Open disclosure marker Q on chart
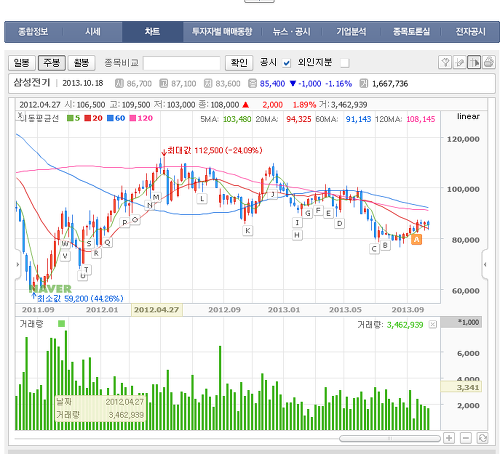500x454 pixels. [107, 242]
